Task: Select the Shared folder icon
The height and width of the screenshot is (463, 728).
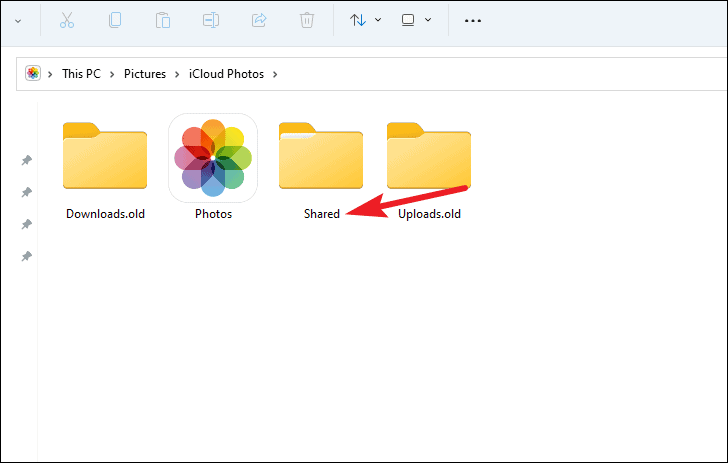Action: click(321, 156)
